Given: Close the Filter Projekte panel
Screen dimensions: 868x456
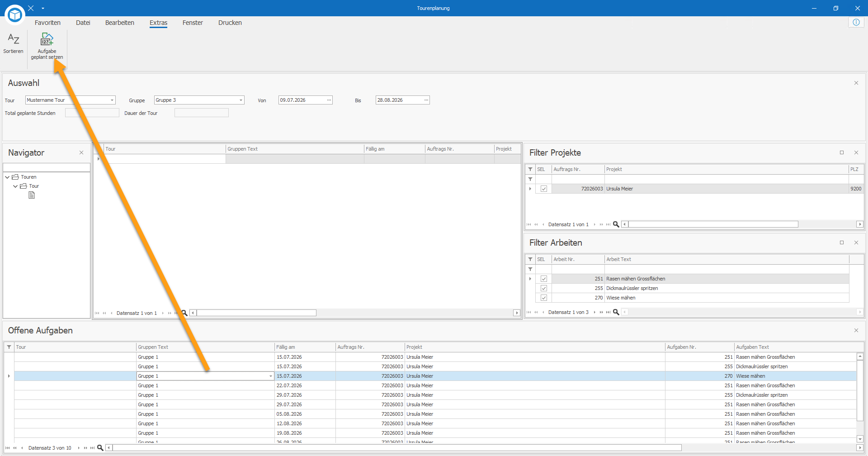Looking at the screenshot, I should coord(856,152).
